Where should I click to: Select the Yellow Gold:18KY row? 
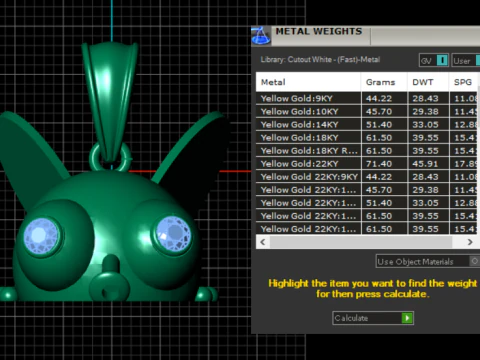tap(367, 137)
